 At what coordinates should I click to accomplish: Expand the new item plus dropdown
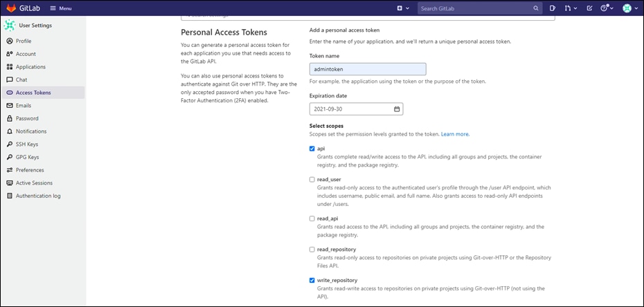pos(402,8)
